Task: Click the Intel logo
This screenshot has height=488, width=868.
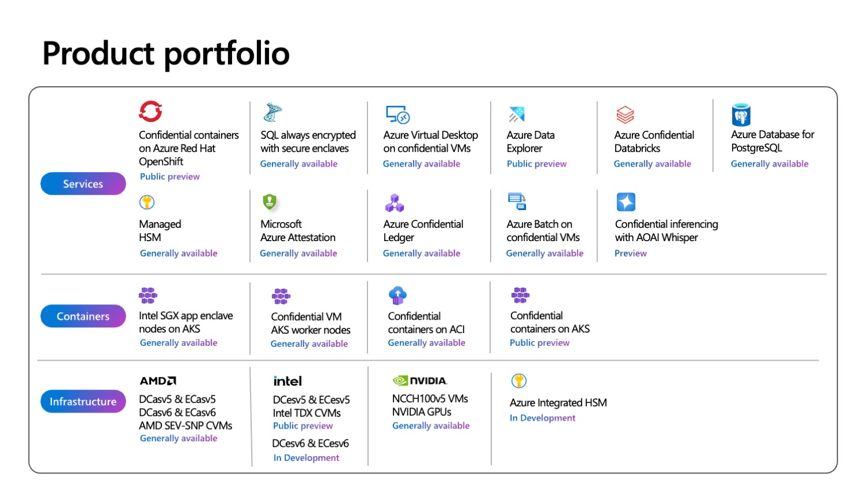Action: click(288, 381)
